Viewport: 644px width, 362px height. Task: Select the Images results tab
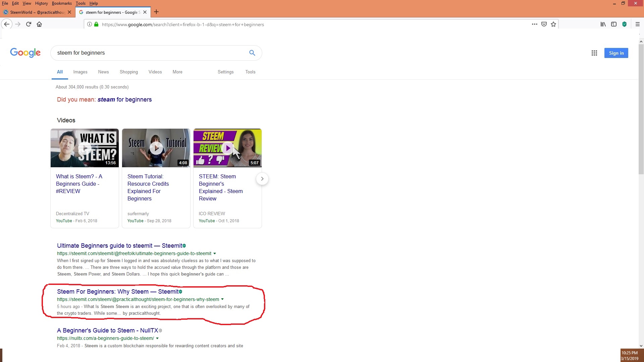80,72
